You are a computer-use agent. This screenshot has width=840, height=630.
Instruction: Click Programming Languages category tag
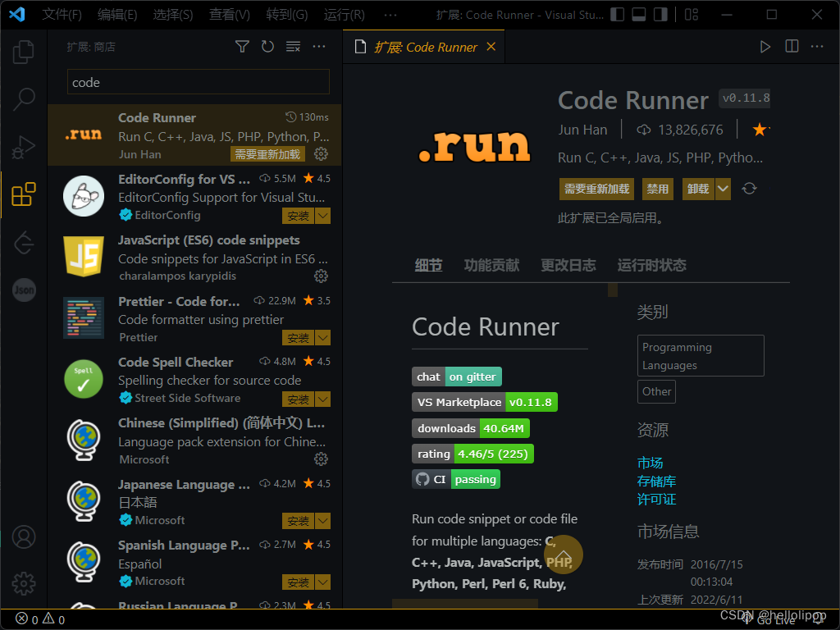click(x=701, y=356)
